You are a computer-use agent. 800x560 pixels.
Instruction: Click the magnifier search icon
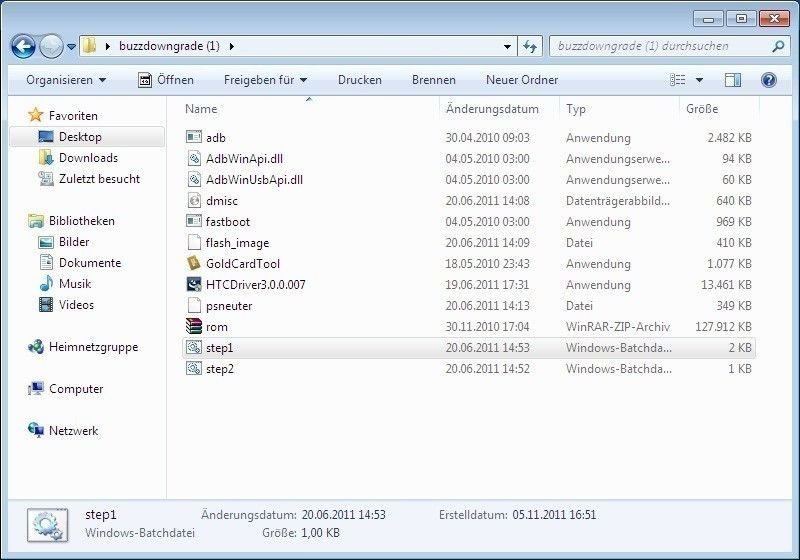778,46
